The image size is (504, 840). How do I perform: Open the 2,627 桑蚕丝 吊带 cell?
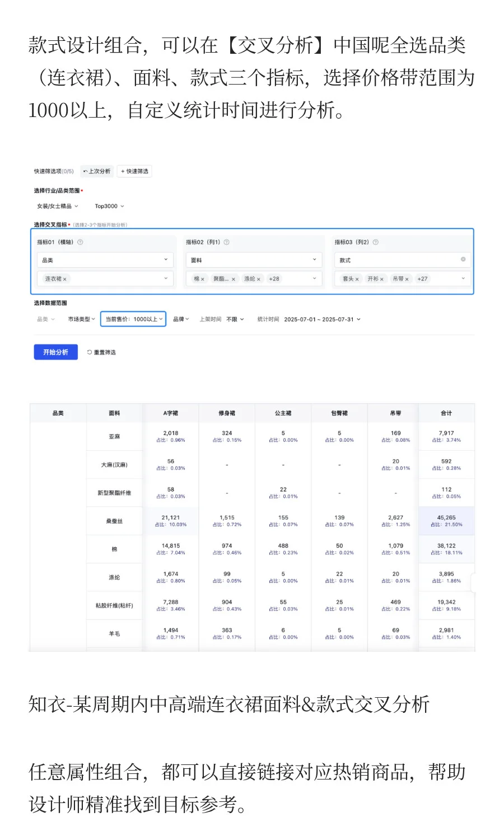(x=396, y=521)
